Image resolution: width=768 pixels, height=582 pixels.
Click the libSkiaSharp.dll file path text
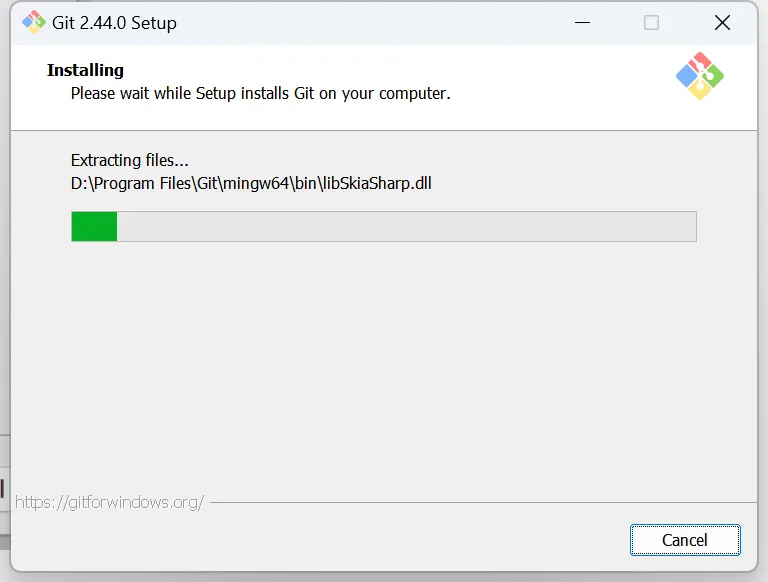(x=251, y=183)
